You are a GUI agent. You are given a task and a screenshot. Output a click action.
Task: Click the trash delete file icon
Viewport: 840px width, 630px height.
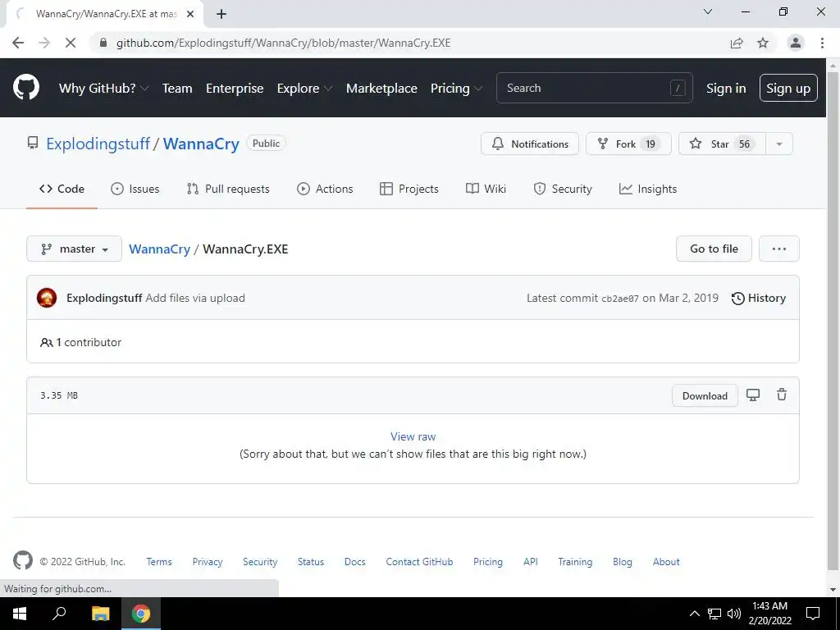click(782, 395)
